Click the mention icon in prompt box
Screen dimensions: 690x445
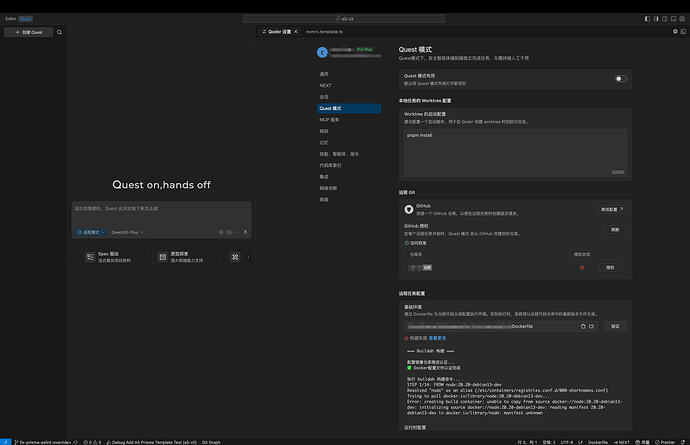221,232
